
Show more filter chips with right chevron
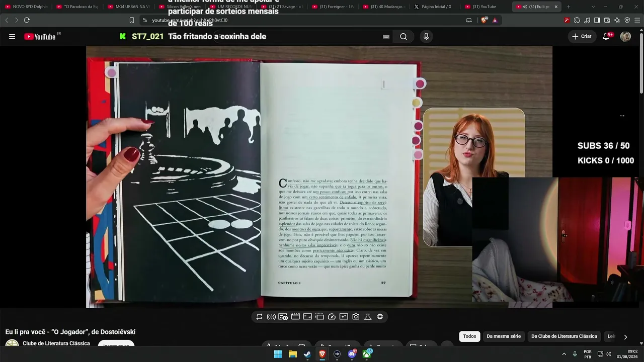[x=625, y=337]
